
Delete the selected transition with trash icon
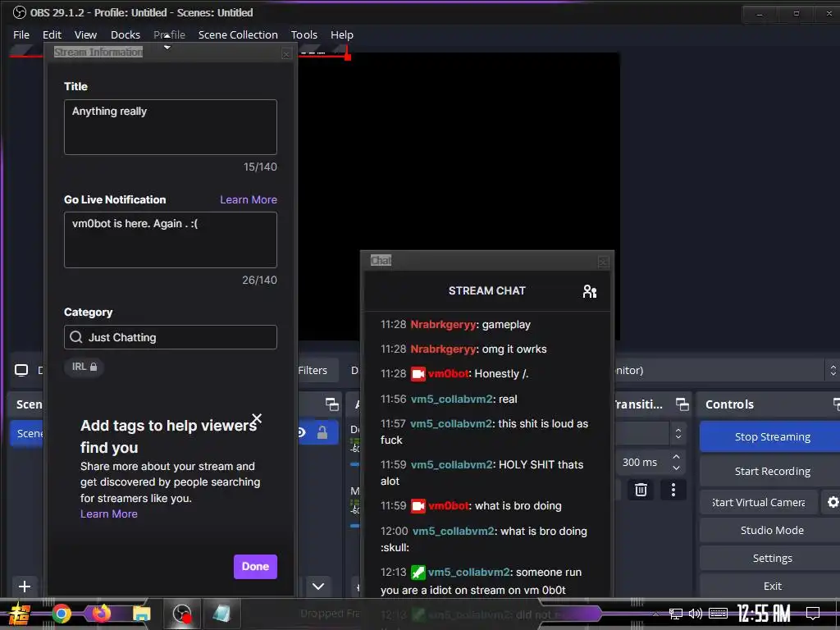[x=641, y=490]
